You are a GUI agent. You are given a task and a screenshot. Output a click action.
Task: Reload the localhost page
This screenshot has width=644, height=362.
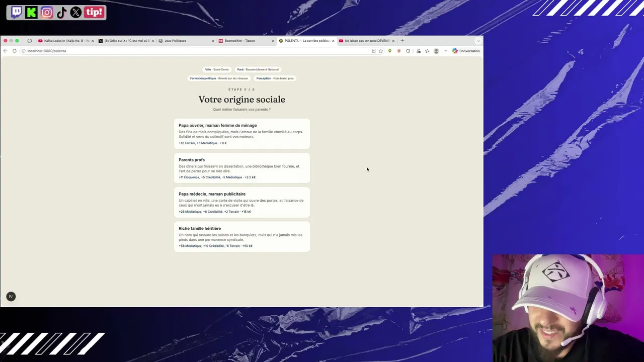15,51
